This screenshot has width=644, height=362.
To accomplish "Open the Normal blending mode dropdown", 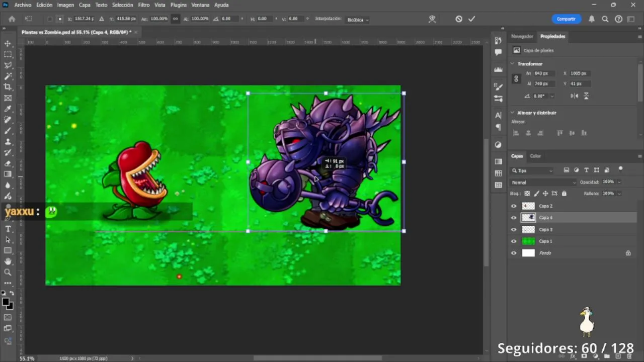I will (543, 183).
